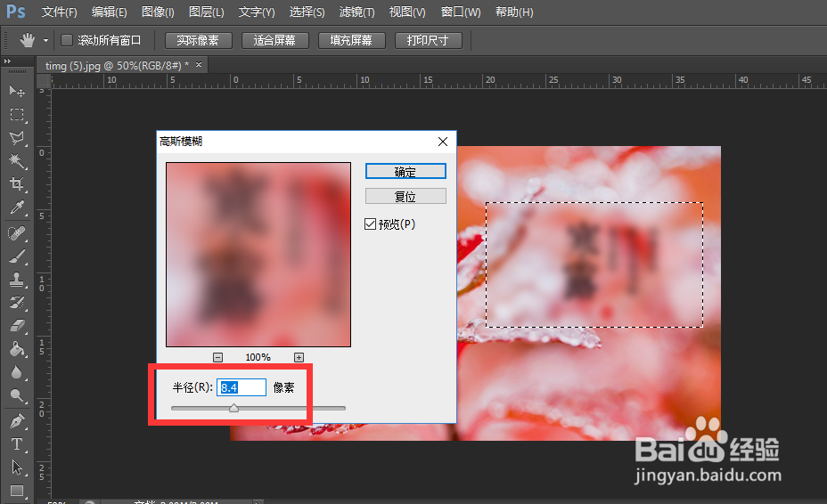The width and height of the screenshot is (827, 504).
Task: Click the 100% zoom label in dialog
Action: [258, 357]
